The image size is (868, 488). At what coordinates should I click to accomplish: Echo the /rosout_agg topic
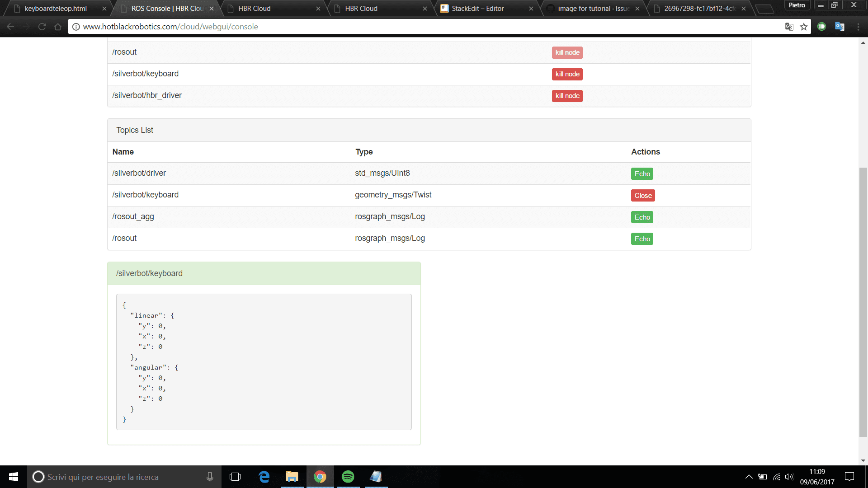point(642,217)
